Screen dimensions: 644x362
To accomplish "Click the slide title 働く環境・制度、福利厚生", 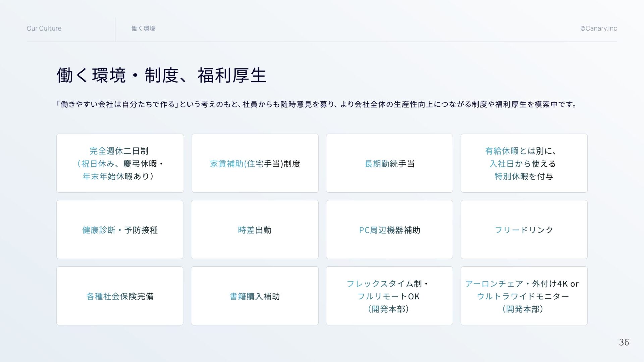I will click(161, 75).
